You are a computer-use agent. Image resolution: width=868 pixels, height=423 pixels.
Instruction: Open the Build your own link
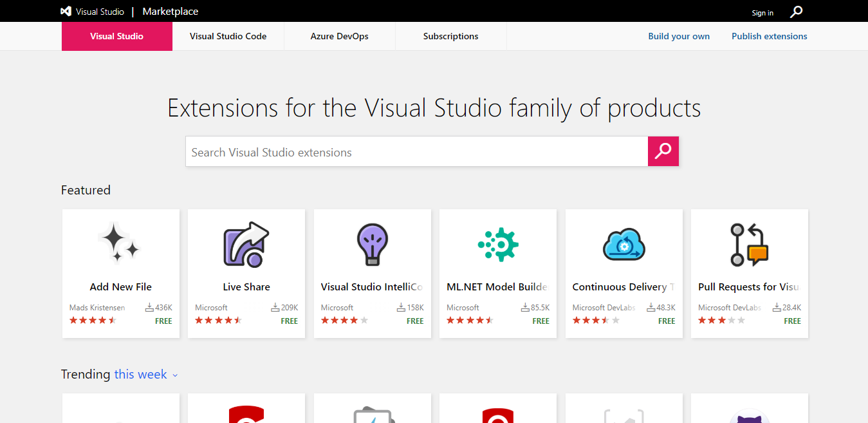679,36
